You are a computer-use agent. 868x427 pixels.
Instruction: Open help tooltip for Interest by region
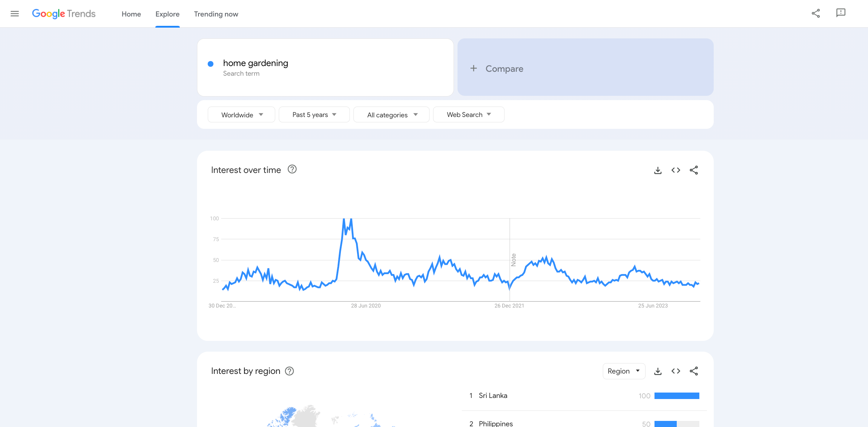point(289,371)
